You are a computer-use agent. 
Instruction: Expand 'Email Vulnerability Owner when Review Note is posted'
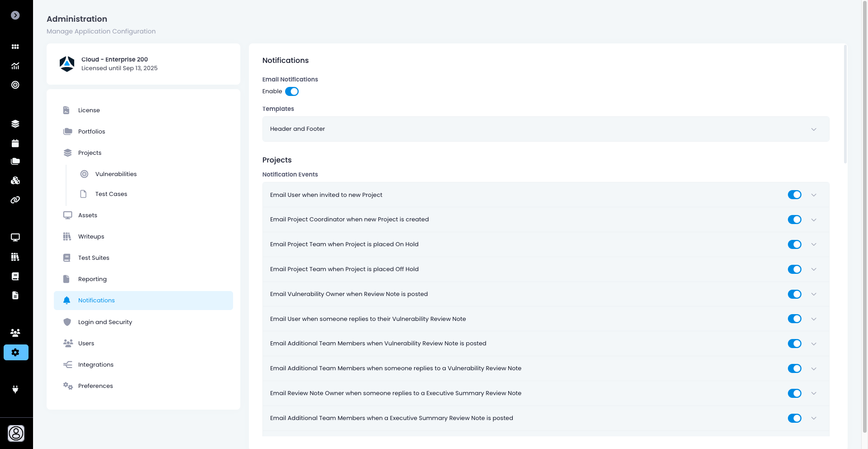(813, 294)
